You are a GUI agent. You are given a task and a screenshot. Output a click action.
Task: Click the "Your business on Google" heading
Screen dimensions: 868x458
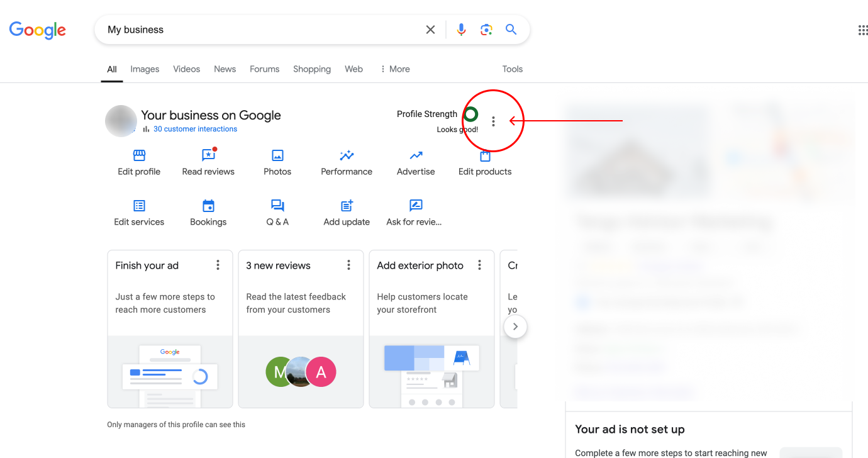[x=211, y=115]
